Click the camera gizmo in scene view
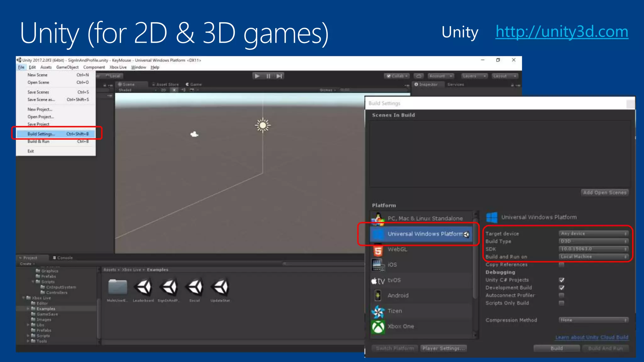Viewport: 644px width, 362px height. tap(194, 134)
